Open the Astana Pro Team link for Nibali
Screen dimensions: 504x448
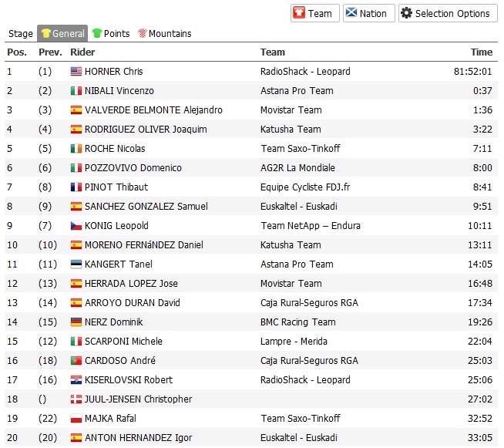click(297, 91)
